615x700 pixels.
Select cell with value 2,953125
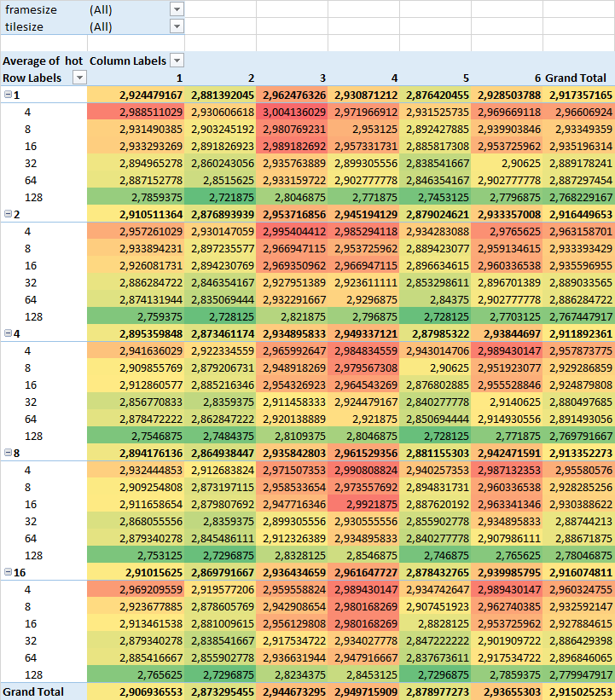click(x=364, y=129)
